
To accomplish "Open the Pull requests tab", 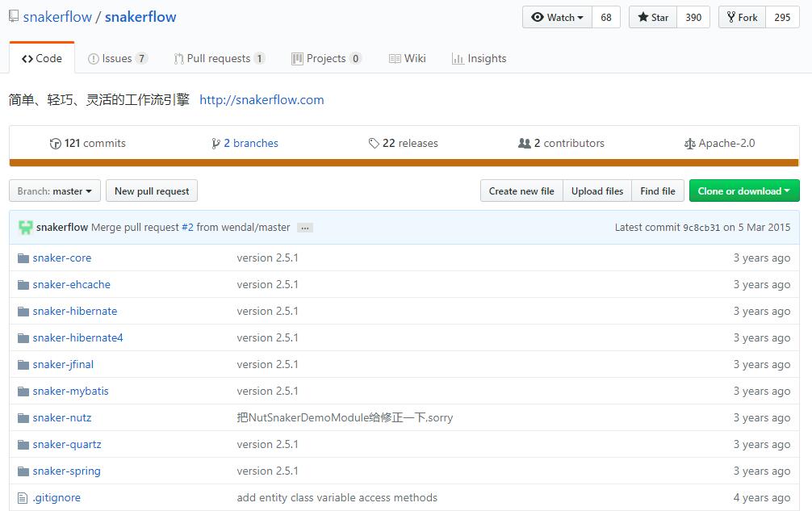I will (x=219, y=58).
